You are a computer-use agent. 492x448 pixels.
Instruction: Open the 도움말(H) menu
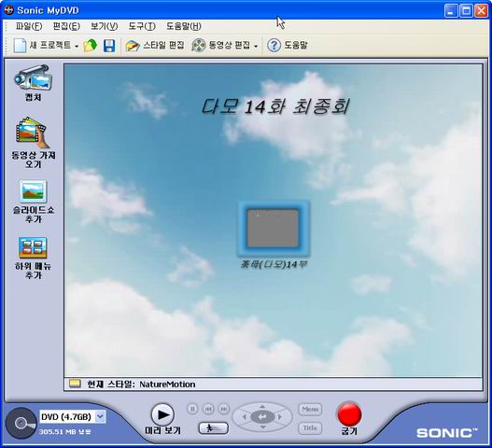(x=184, y=26)
